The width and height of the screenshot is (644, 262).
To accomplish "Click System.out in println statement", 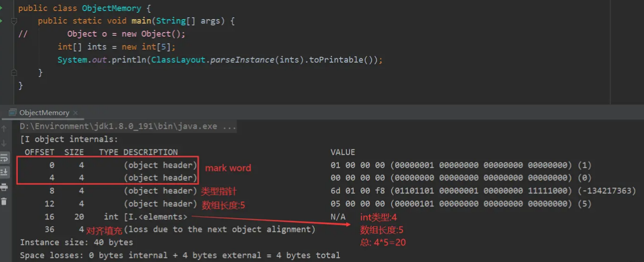I will (x=82, y=60).
